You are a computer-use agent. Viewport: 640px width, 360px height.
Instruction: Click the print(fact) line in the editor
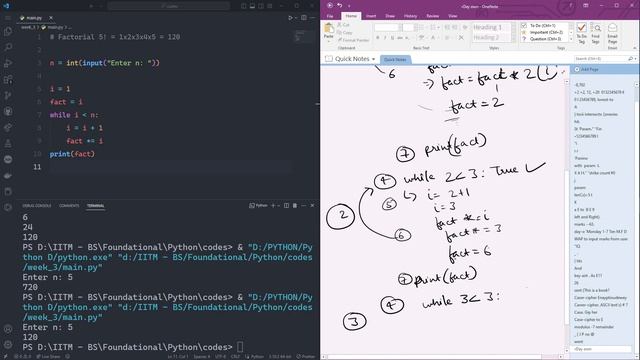point(72,154)
